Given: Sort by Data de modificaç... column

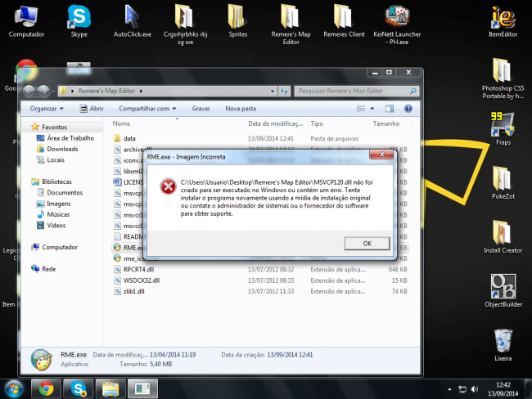Looking at the screenshot, I should [x=276, y=123].
